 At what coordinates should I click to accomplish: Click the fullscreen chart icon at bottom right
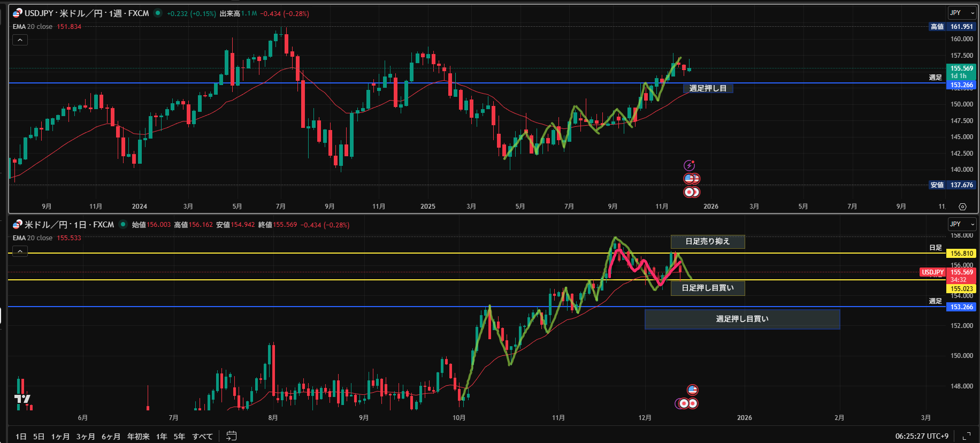(966, 436)
